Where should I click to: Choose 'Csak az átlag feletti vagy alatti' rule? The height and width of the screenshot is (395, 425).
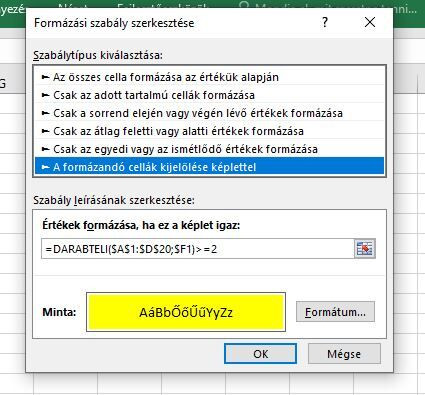click(x=209, y=131)
